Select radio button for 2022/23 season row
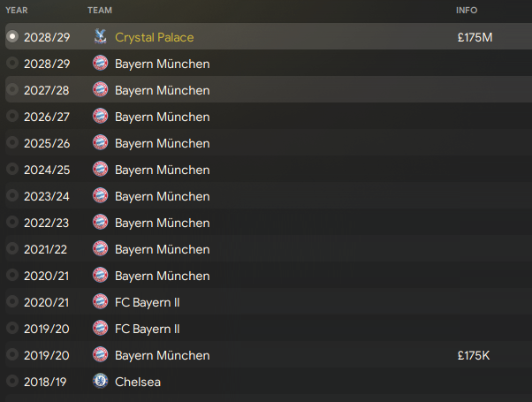Viewport: 532px width, 402px height. [12, 222]
